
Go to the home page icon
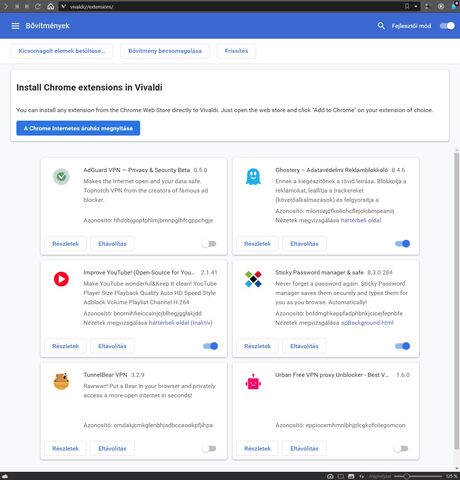click(50, 6)
